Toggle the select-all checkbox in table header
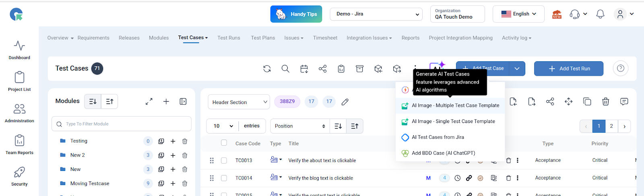This screenshot has width=644, height=196. [x=224, y=143]
